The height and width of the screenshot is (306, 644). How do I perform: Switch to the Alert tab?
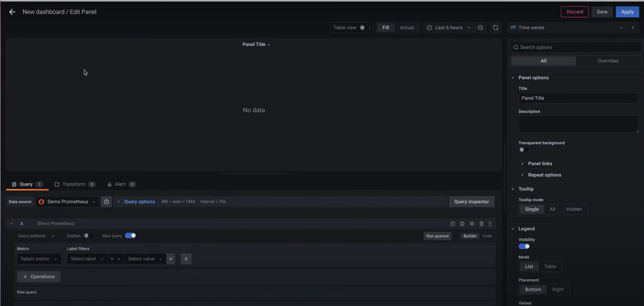click(x=122, y=185)
